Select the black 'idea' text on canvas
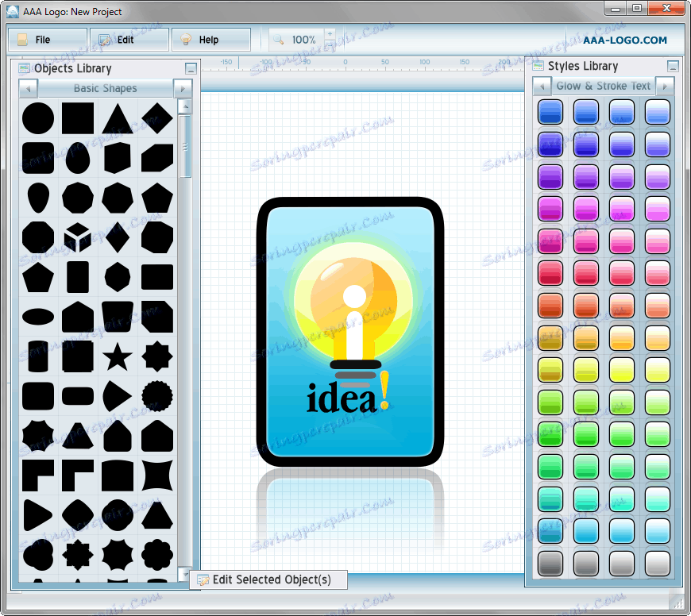This screenshot has height=616, width=691. point(342,397)
